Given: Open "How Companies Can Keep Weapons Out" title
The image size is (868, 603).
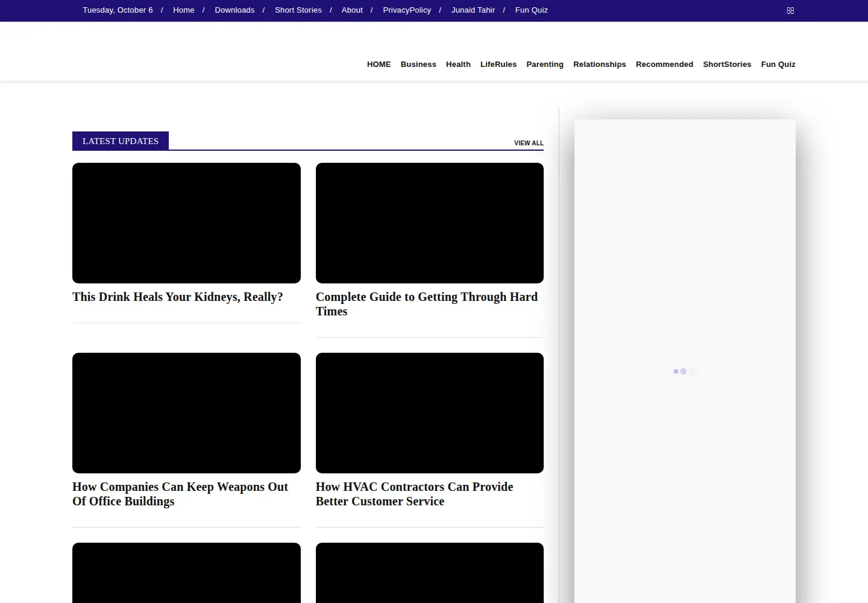Looking at the screenshot, I should point(180,494).
